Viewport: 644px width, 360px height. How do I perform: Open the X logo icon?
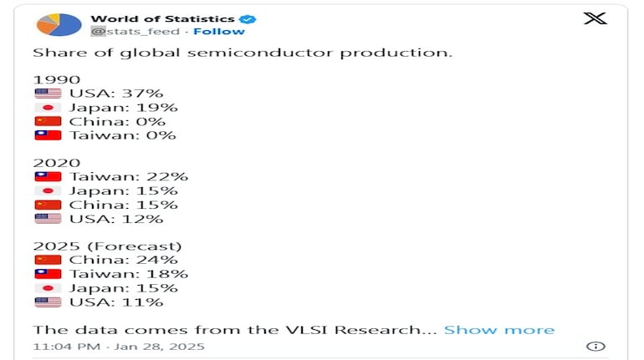pos(595,19)
